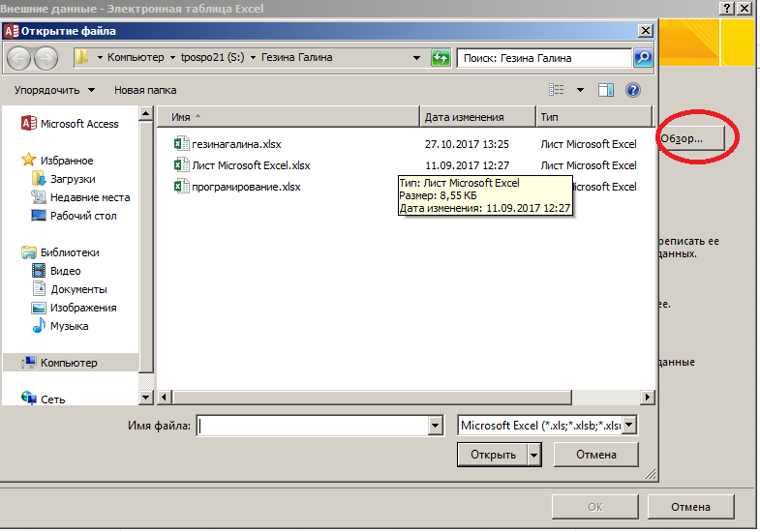Click the Избранное star icon
The height and width of the screenshot is (532, 760).
tap(29, 160)
